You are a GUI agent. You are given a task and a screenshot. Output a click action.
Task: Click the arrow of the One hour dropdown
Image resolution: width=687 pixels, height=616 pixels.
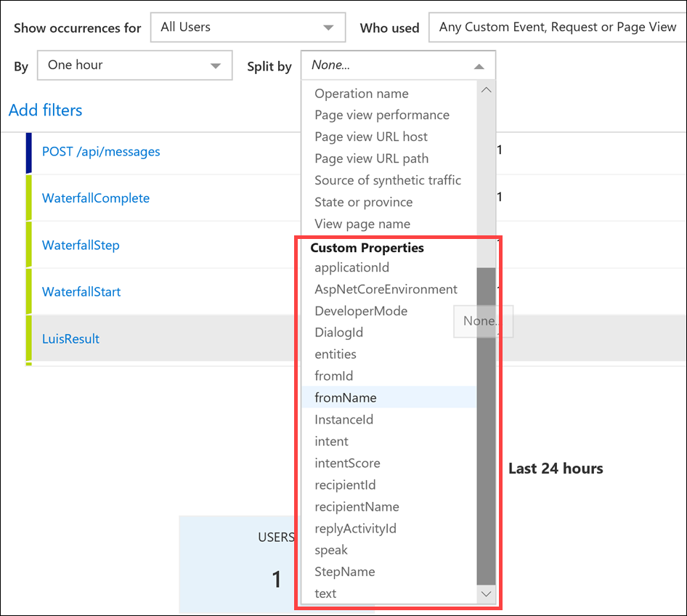(x=215, y=65)
